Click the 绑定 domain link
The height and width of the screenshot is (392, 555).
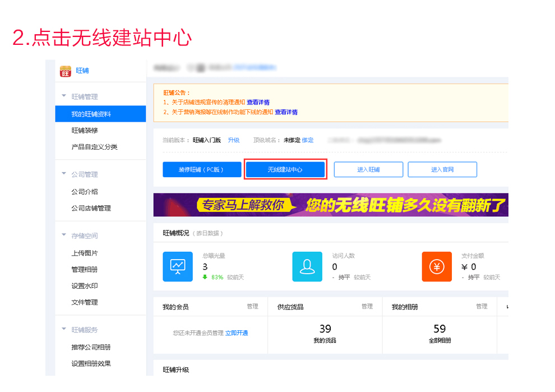[308, 140]
